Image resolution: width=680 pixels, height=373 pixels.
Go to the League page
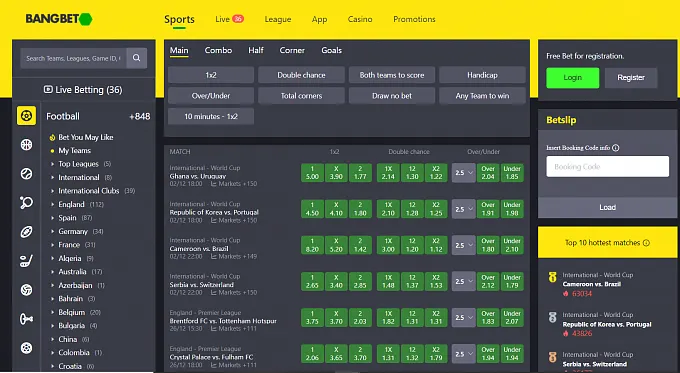coord(278,19)
